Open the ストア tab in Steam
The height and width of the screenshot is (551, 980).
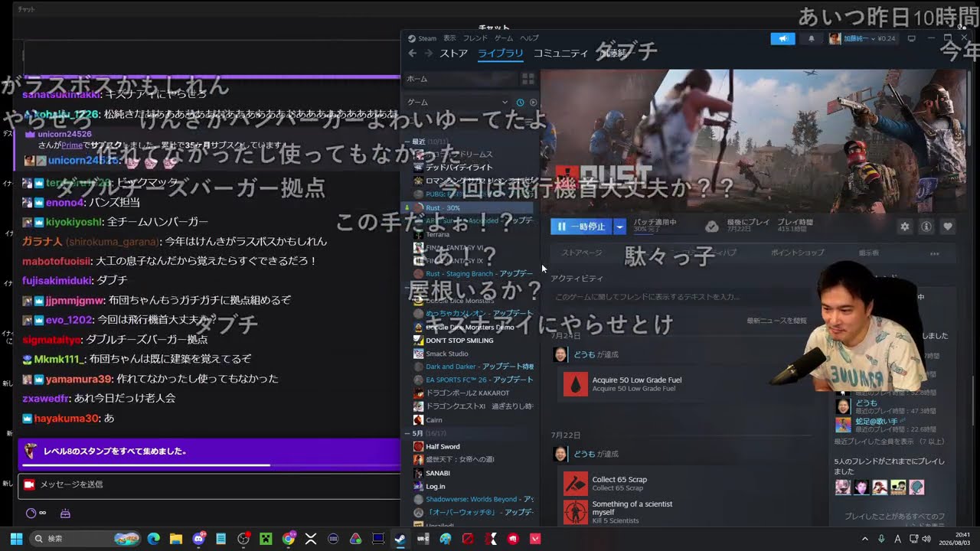coord(453,54)
